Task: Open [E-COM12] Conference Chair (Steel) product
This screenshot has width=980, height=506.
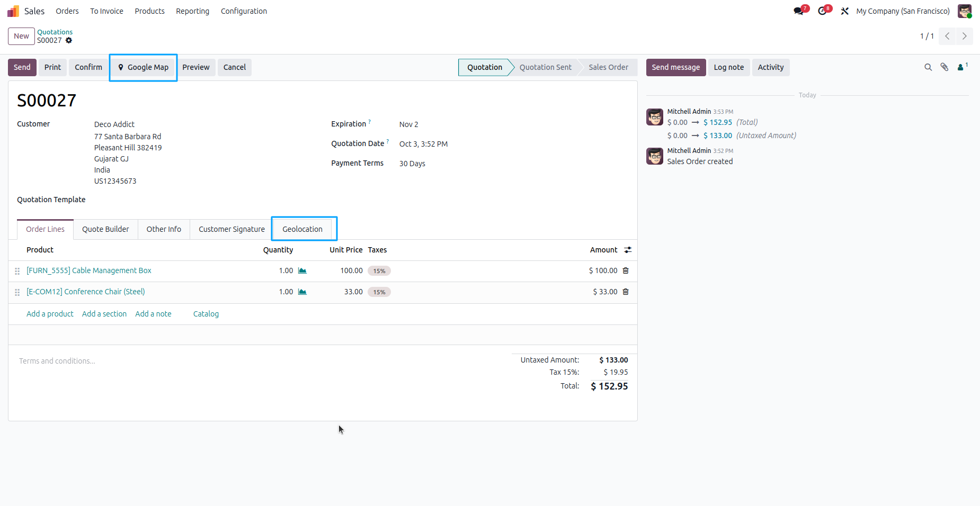Action: [86, 292]
